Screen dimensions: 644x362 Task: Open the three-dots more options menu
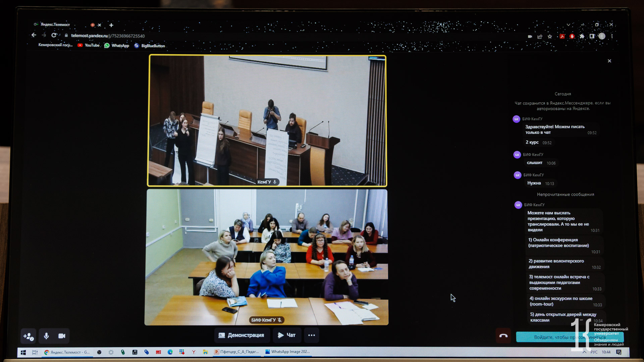[311, 335]
